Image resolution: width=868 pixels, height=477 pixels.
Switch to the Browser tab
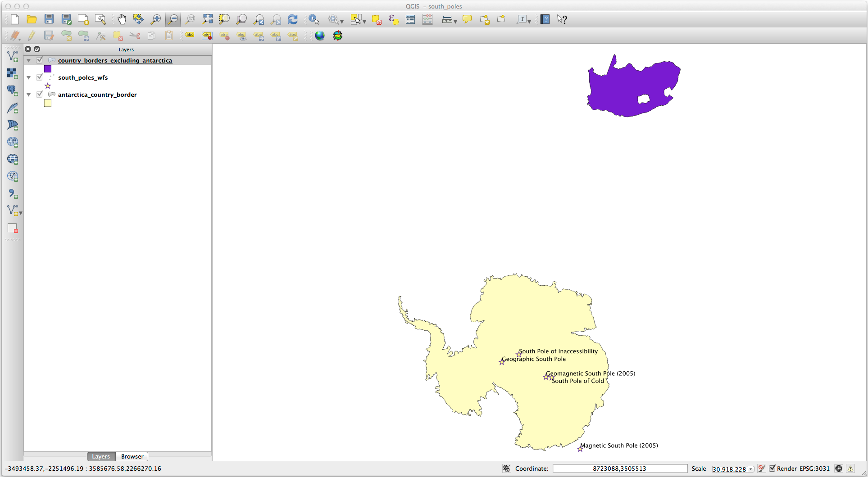132,456
